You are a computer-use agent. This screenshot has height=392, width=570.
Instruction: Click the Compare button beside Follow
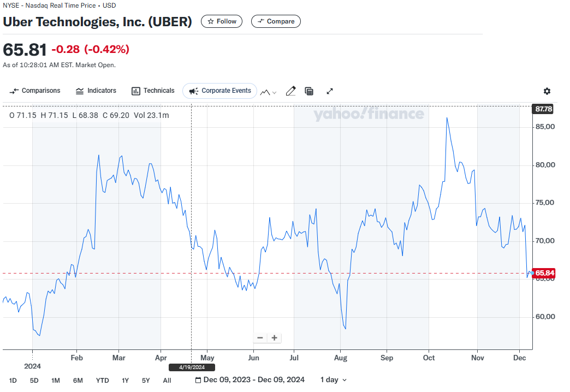[x=276, y=21]
